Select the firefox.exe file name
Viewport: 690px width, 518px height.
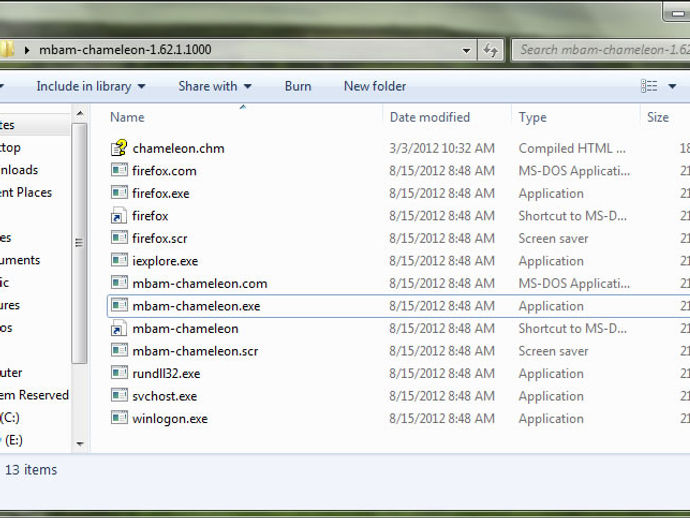161,193
